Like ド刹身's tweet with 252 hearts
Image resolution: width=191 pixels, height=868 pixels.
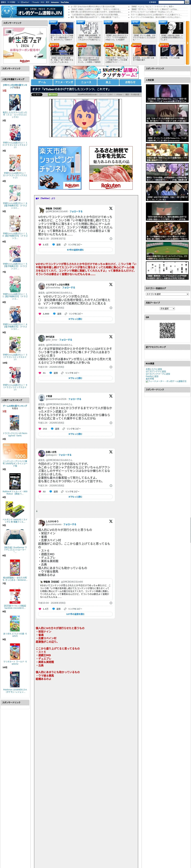(40, 429)
